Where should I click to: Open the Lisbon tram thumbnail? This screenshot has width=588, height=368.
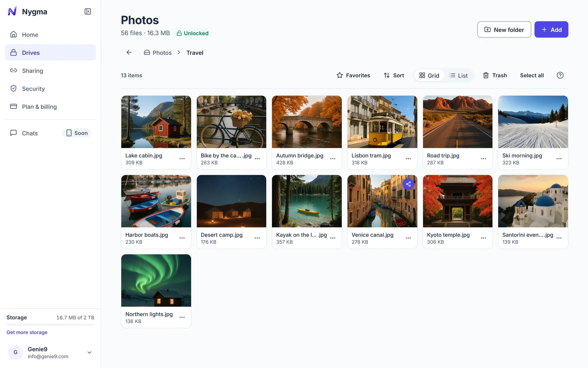pyautogui.click(x=382, y=122)
